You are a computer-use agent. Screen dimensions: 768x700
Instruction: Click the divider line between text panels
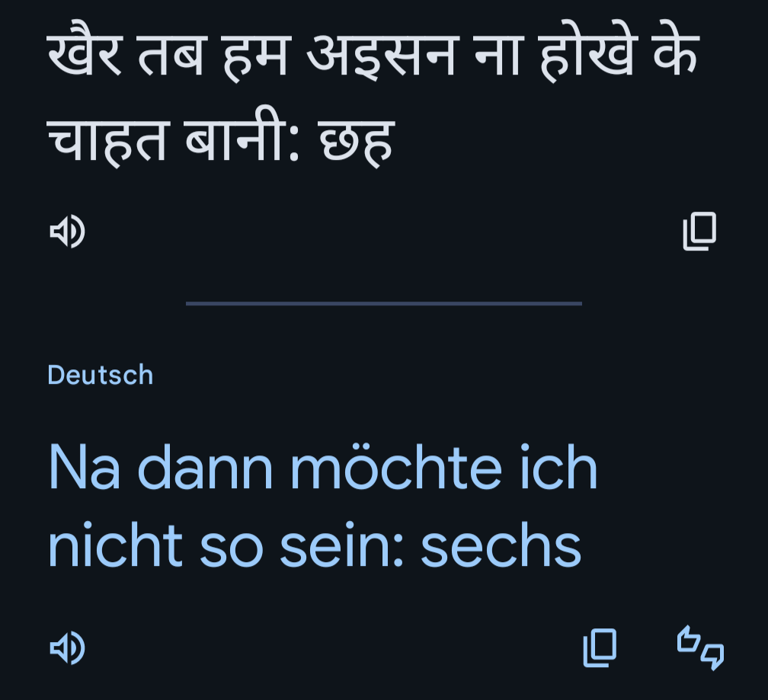tap(384, 303)
